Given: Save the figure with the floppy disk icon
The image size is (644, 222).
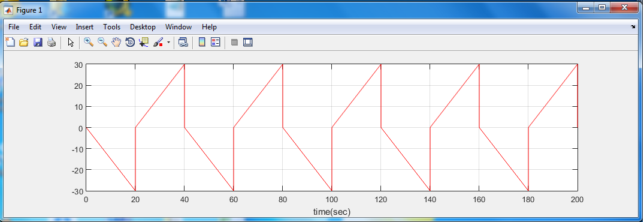Looking at the screenshot, I should coord(38,42).
